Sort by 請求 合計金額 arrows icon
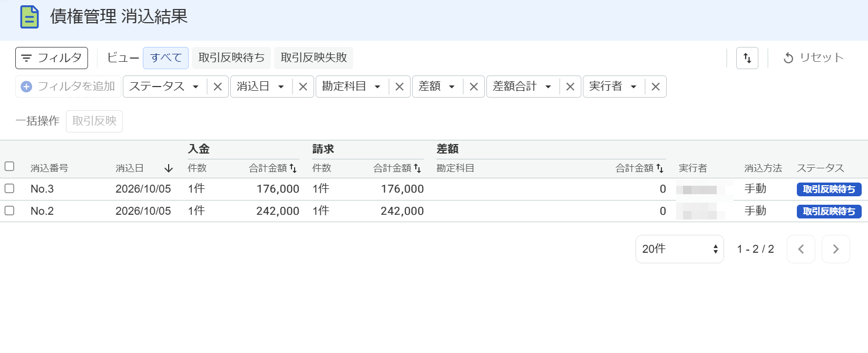 417,168
